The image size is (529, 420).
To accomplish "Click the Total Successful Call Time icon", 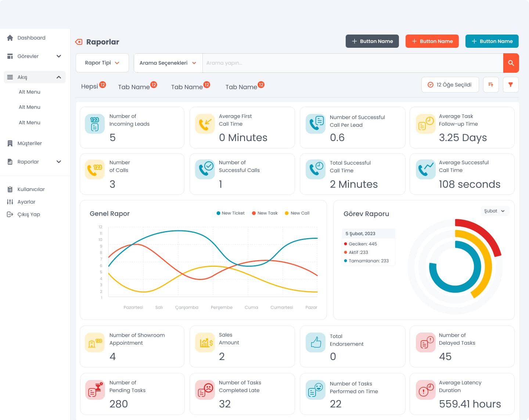I will (x=316, y=169).
